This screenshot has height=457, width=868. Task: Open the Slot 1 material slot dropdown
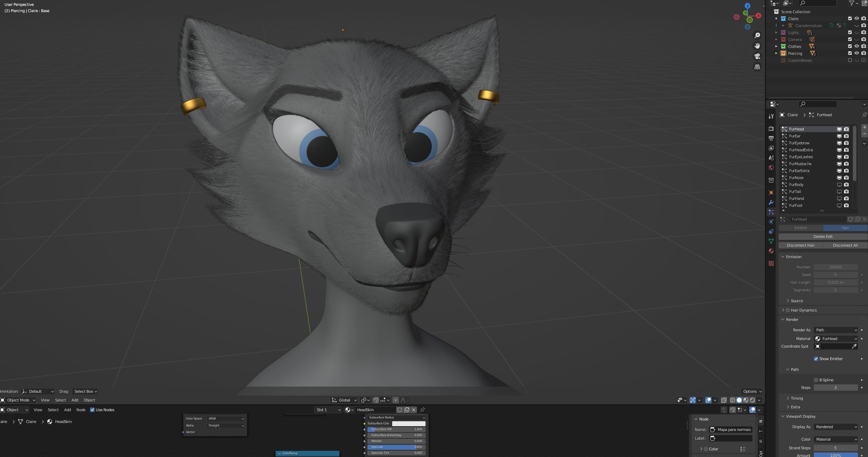pos(328,410)
